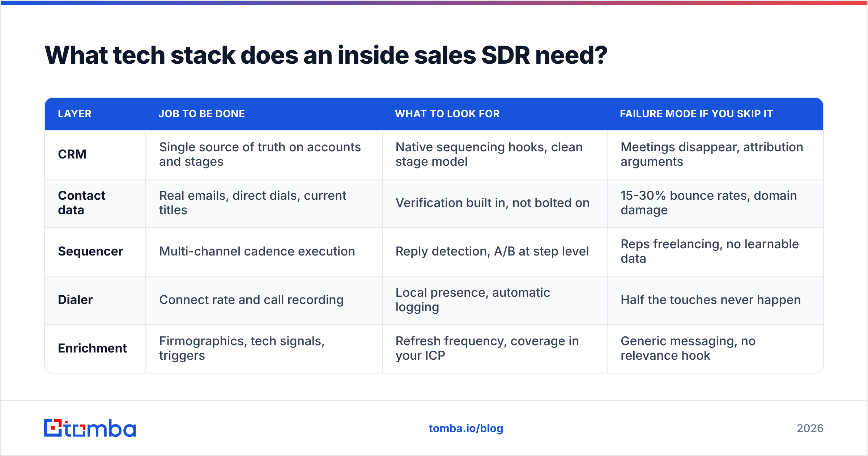Click 'Single source of truth on accounts and stages'

pyautogui.click(x=260, y=155)
